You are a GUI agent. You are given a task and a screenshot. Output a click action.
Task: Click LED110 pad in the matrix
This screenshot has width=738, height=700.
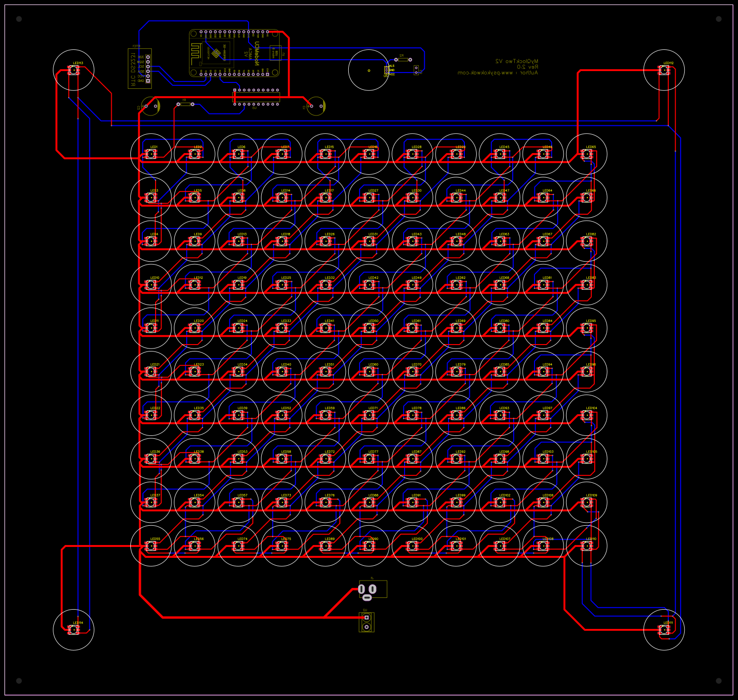[587, 546]
